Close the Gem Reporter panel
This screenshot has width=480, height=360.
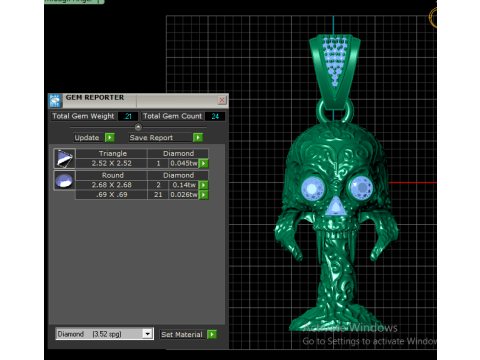[222, 100]
